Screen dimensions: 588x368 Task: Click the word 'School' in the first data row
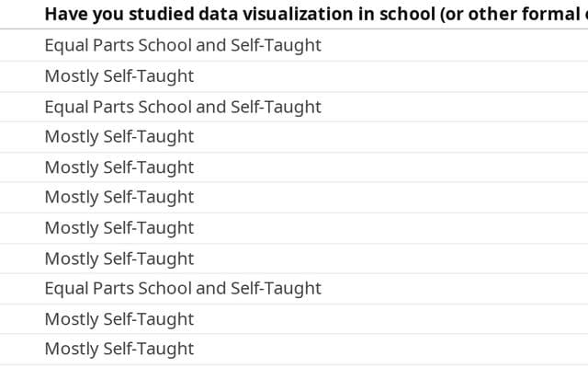[x=165, y=45]
